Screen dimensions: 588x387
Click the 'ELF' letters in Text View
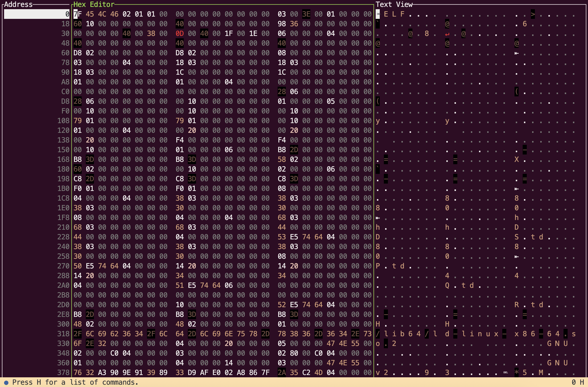394,14
